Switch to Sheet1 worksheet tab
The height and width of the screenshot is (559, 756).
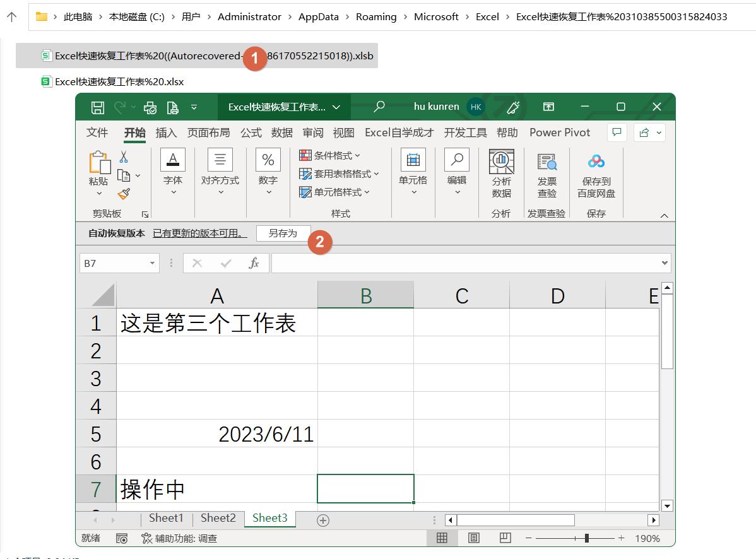[165, 518]
